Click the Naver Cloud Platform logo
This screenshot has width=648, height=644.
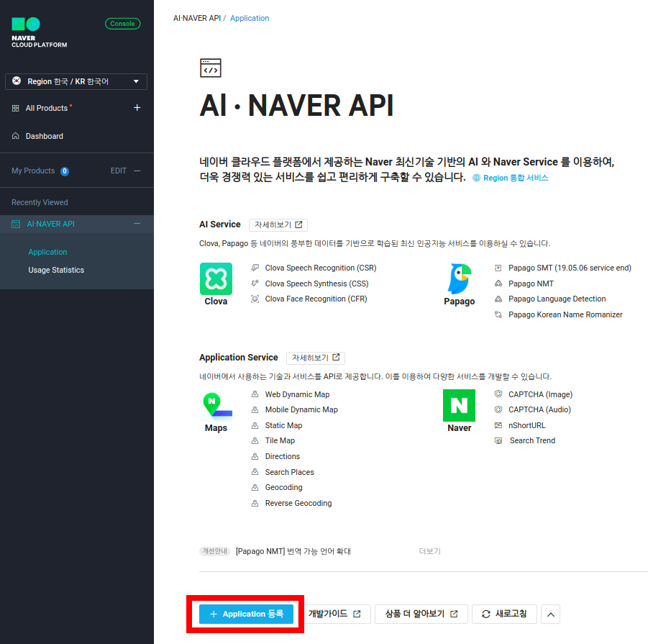[x=39, y=32]
